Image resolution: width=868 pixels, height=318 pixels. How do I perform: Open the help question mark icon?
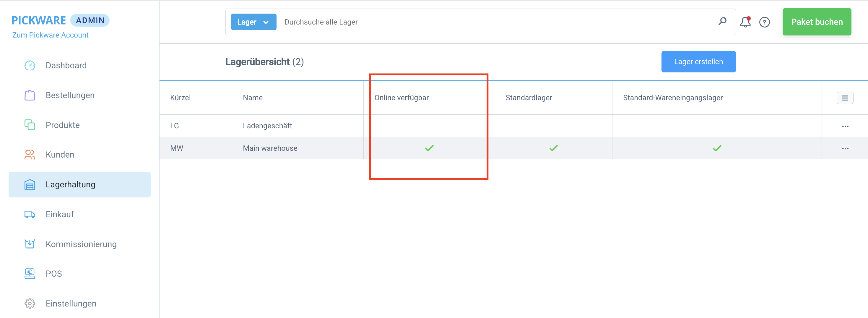click(764, 22)
